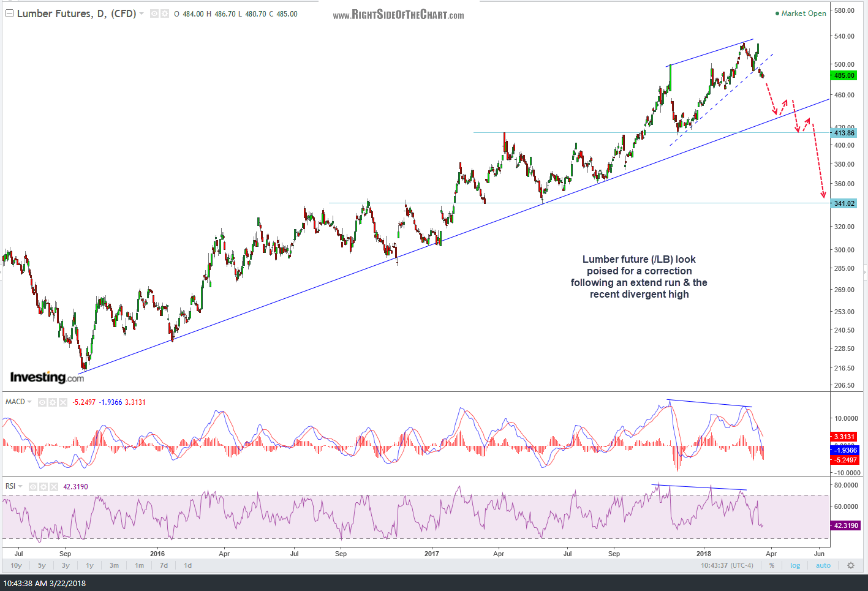Switch chart to percentage scale
868x591 pixels.
[x=772, y=565]
